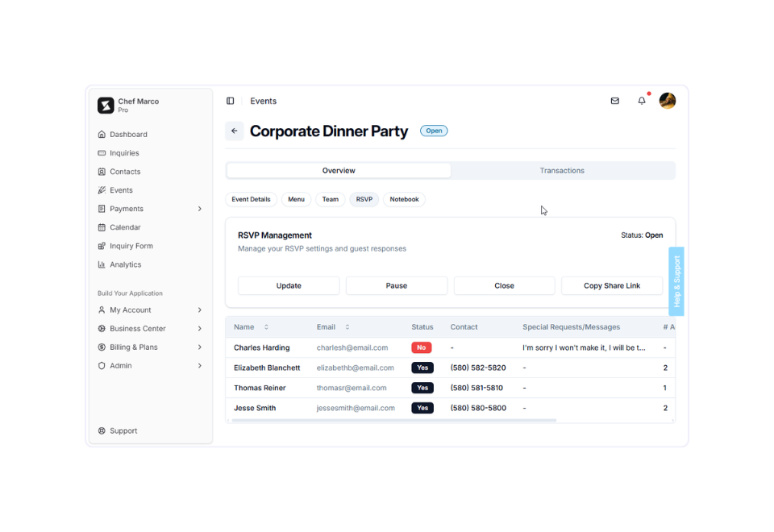
Task: Click the user profile avatar
Action: [668, 101]
